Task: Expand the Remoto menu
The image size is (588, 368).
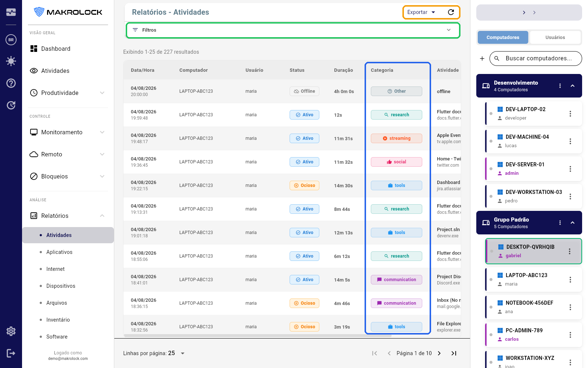Action: coord(68,154)
